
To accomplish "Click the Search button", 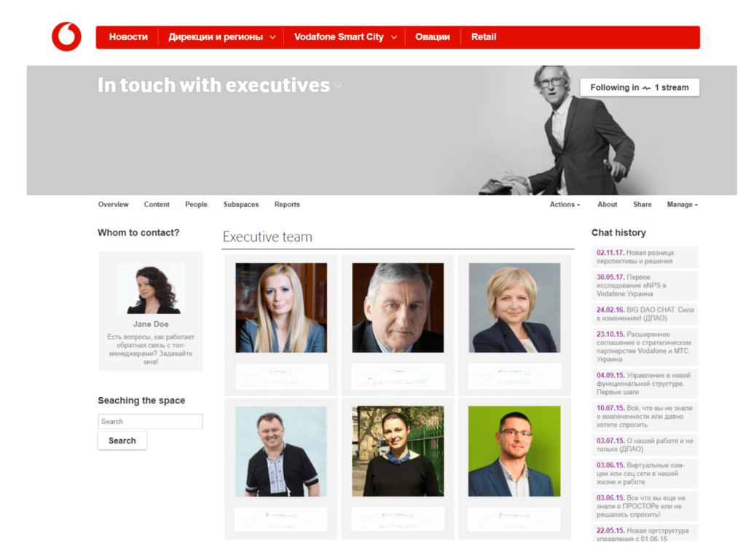I will coord(122,441).
